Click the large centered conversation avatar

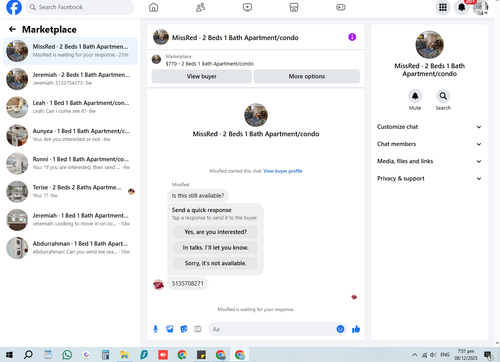(256, 115)
